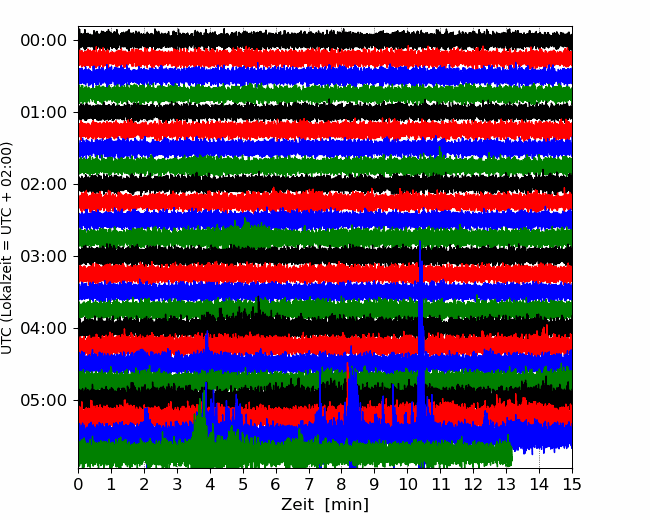Click the x-axis tick label 7
Screen dimensions: 650x520
point(309,484)
